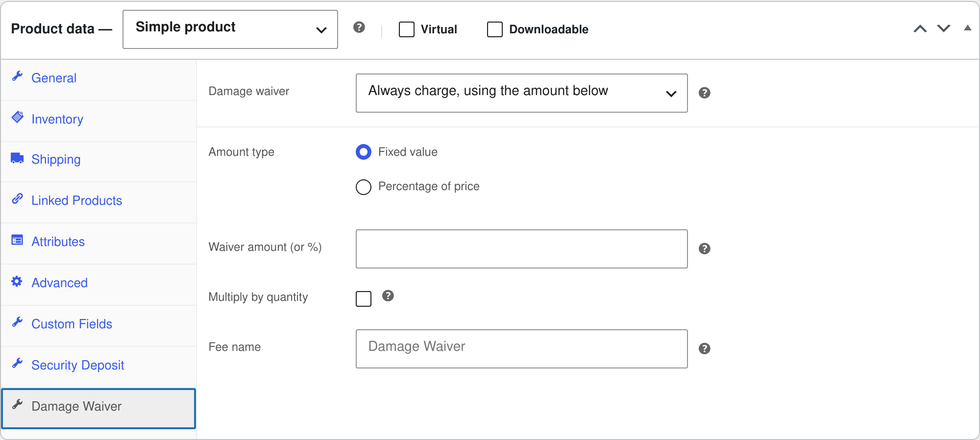Show help for Waiver amount field
Image resolution: width=980 pixels, height=440 pixels.
coord(705,248)
